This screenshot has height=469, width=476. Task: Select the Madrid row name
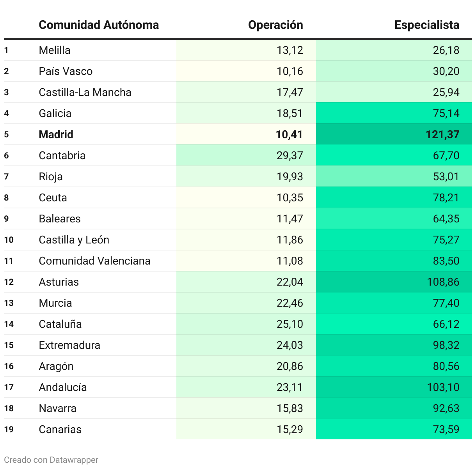click(56, 135)
